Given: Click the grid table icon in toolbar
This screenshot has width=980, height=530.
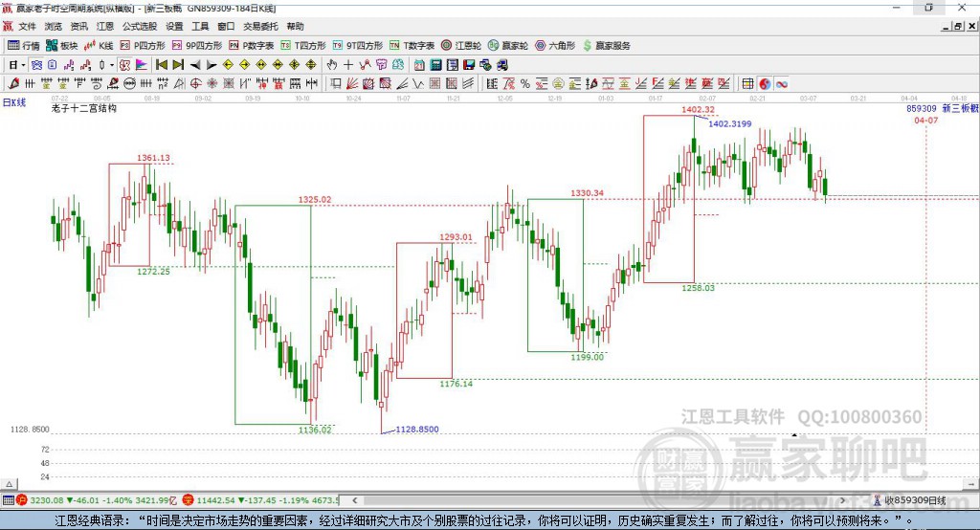Looking at the screenshot, I should tap(747, 84).
